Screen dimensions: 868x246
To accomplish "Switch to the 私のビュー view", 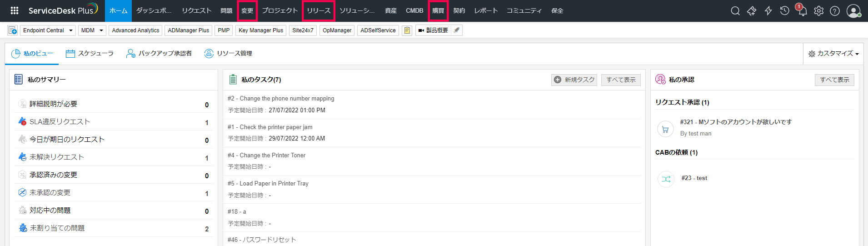I will [x=32, y=54].
